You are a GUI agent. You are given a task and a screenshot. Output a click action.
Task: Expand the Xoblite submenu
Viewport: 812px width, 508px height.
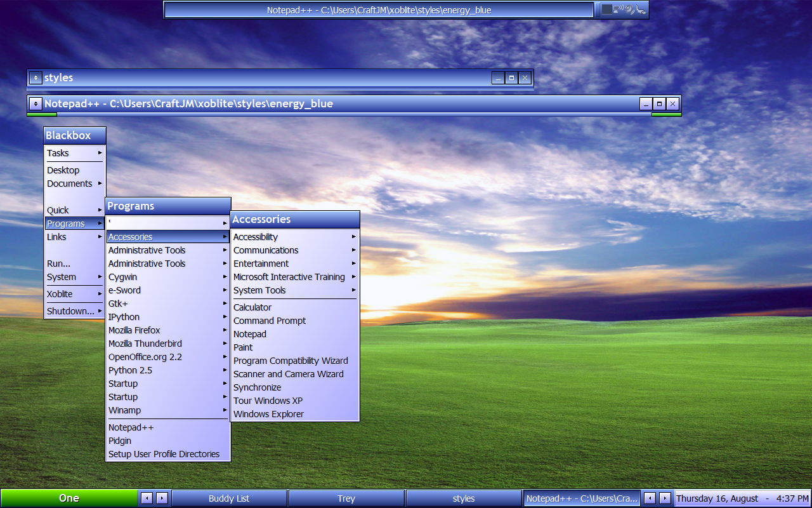click(x=74, y=294)
